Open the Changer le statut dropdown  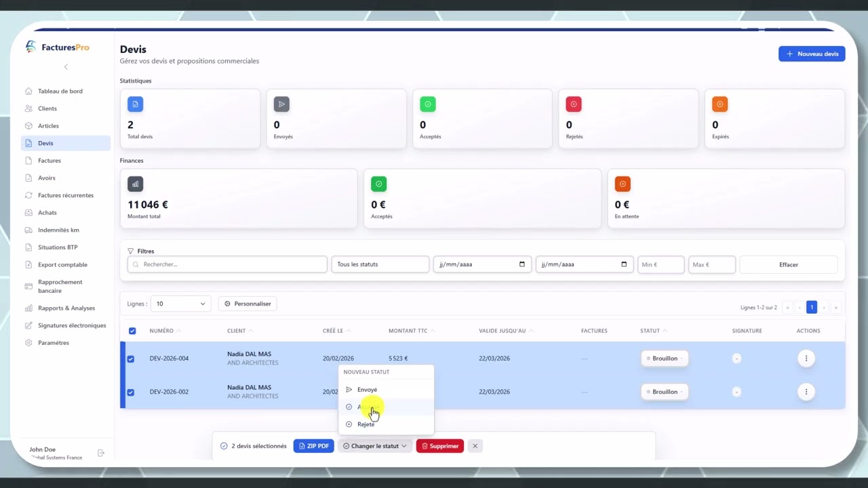(375, 446)
